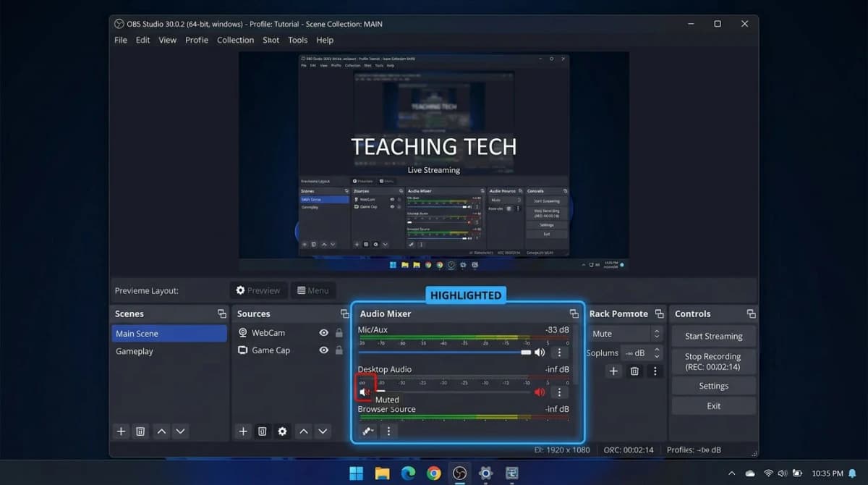868x485 pixels.
Task: Hide the Game Cap source with its eye icon
Action: [x=323, y=350]
